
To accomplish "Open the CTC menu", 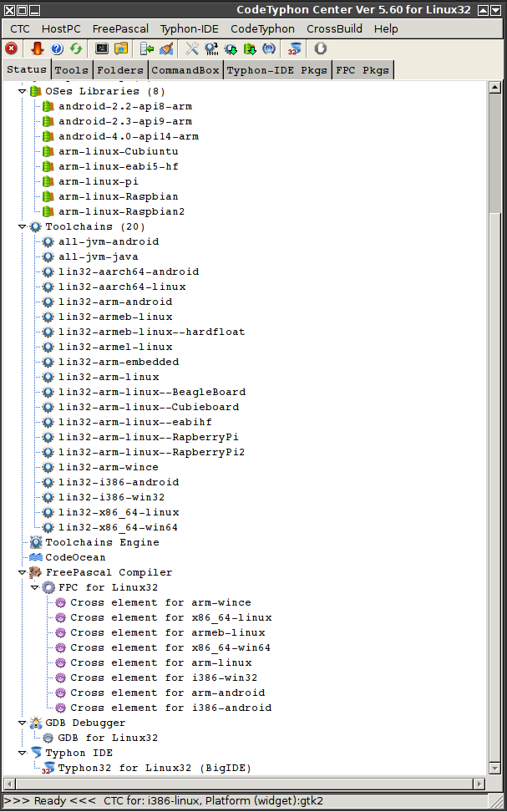I will point(20,29).
